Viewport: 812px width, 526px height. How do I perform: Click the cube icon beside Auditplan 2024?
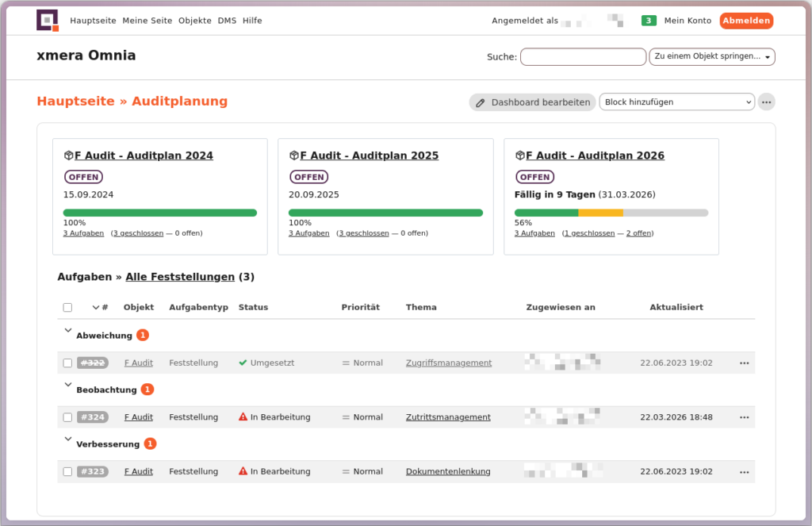coord(68,155)
